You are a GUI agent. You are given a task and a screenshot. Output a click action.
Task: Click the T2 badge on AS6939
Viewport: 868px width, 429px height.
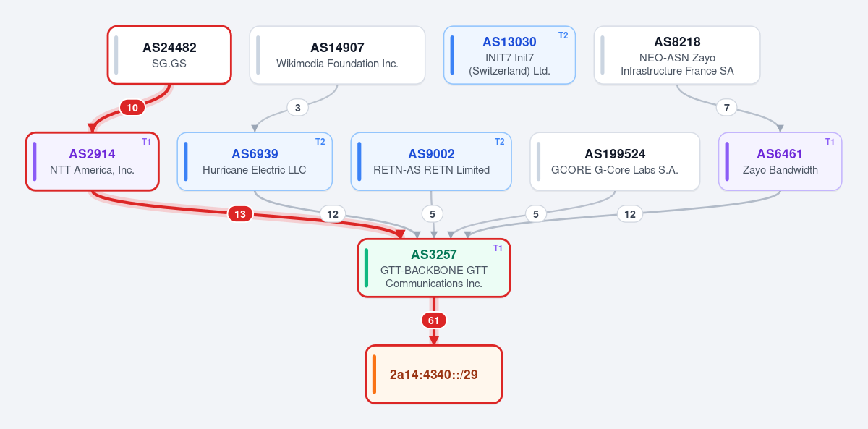[x=320, y=141]
